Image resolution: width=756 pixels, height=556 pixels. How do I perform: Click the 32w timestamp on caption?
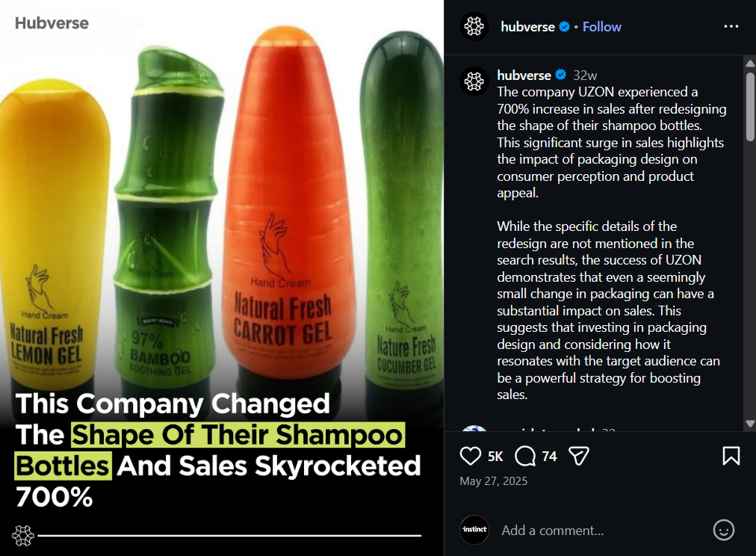tap(585, 75)
